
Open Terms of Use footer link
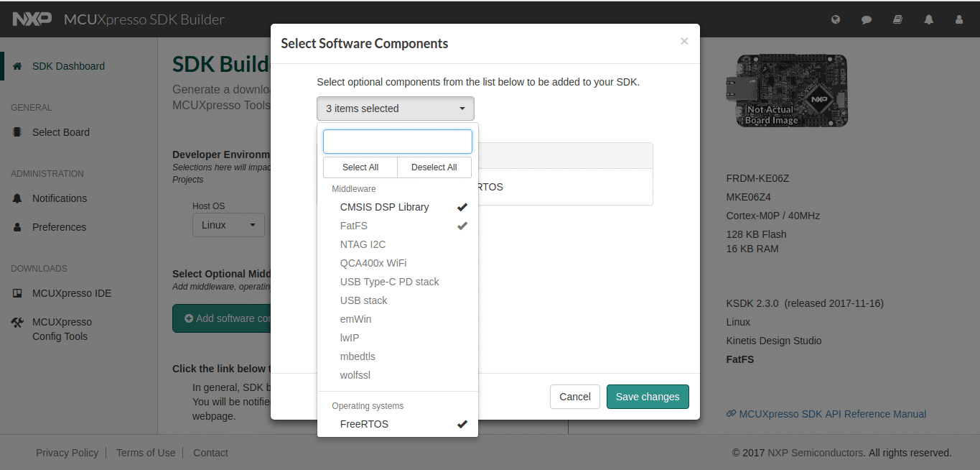[x=146, y=453]
